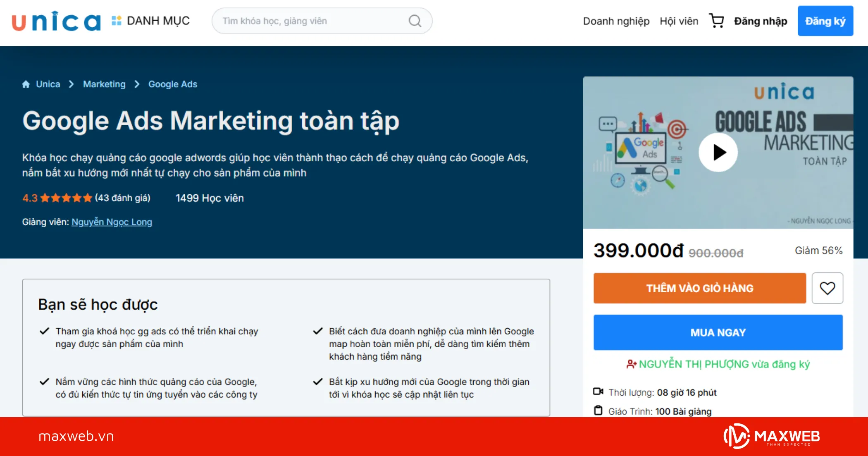Image resolution: width=868 pixels, height=456 pixels.
Task: Click the Đăng ký button
Action: coord(825,20)
